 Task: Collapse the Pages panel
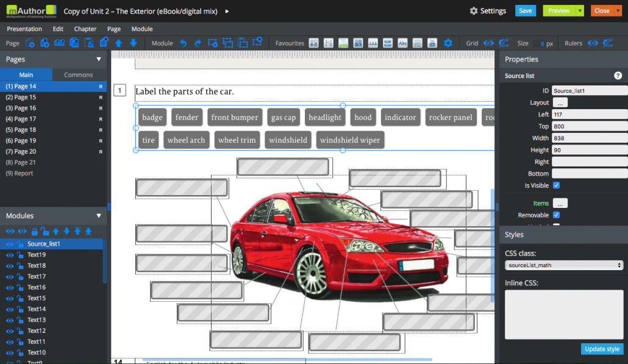[99, 59]
